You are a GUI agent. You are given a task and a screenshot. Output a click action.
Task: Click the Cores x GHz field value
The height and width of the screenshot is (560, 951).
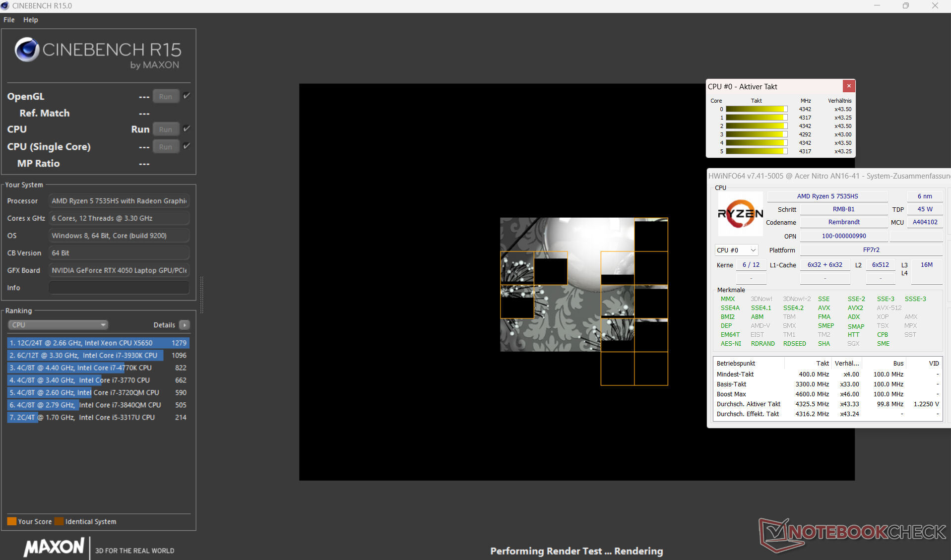[119, 218]
